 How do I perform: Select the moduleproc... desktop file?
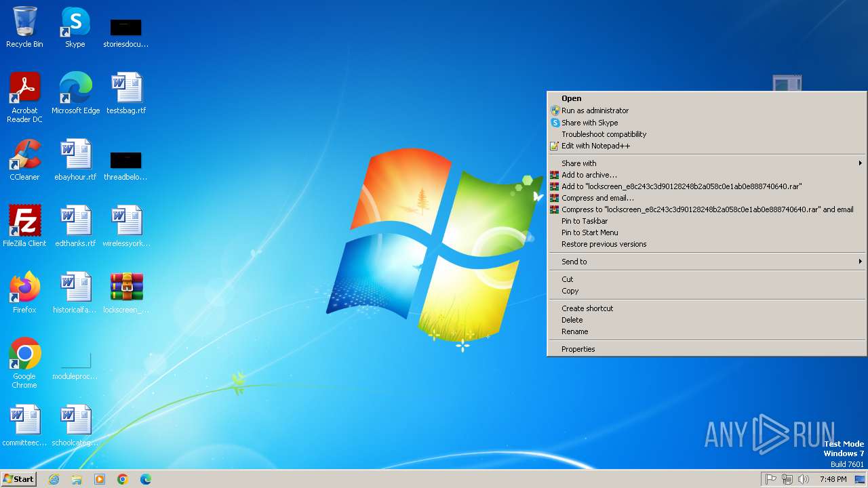pos(75,366)
